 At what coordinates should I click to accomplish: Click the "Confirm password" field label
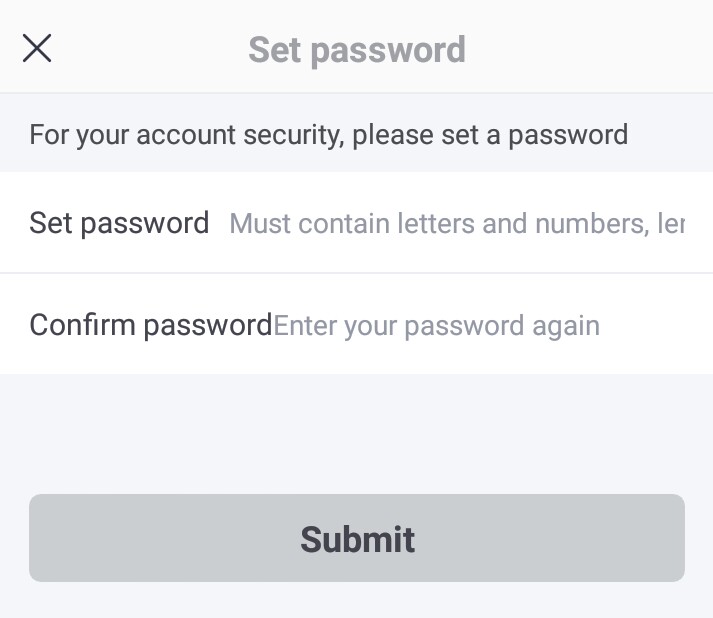coord(150,325)
